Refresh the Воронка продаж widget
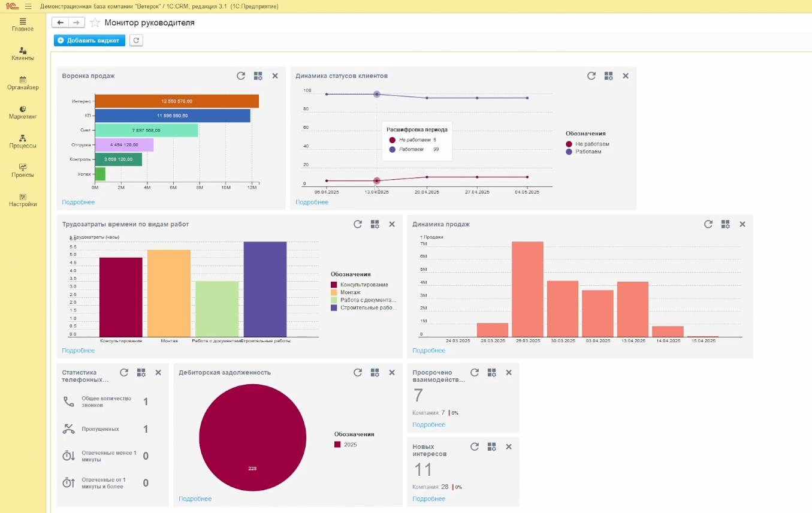812x513 pixels. (241, 76)
